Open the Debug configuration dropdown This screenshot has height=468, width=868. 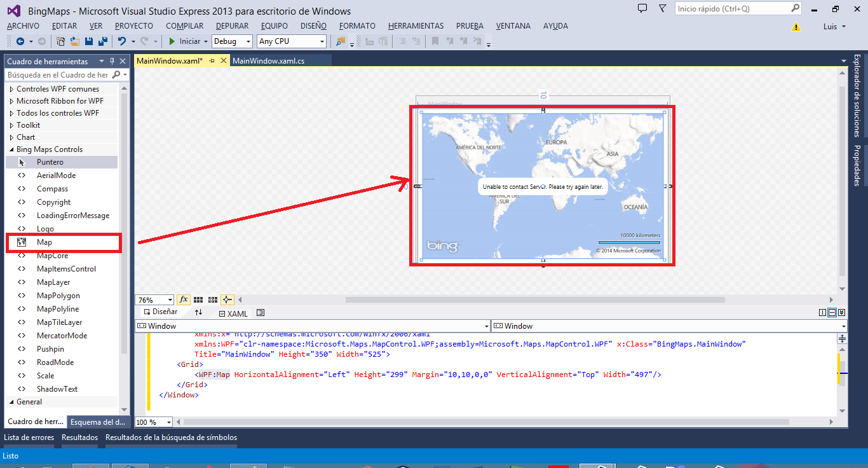232,41
